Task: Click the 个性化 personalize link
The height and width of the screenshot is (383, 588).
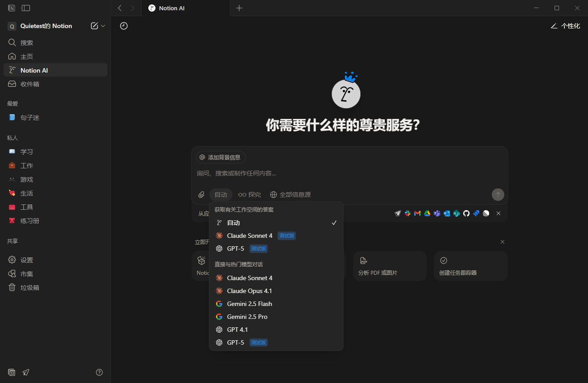Action: click(565, 26)
